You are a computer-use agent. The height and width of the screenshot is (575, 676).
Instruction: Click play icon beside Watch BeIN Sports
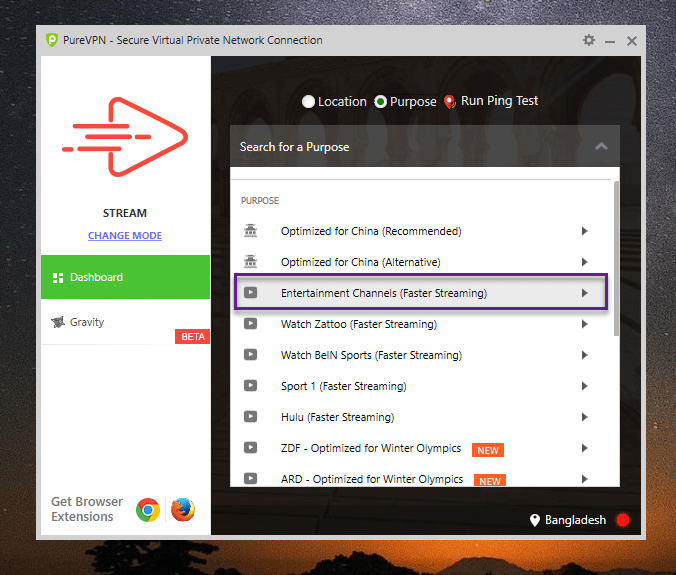point(250,355)
